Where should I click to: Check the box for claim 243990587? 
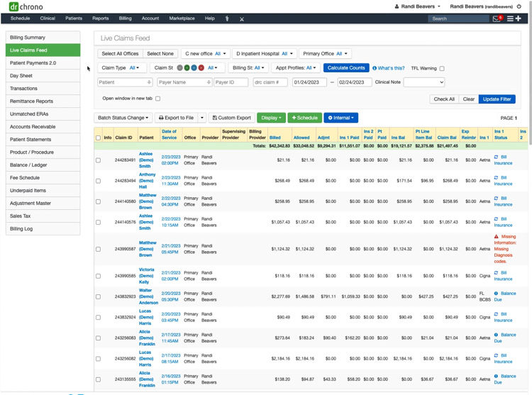coord(98,249)
